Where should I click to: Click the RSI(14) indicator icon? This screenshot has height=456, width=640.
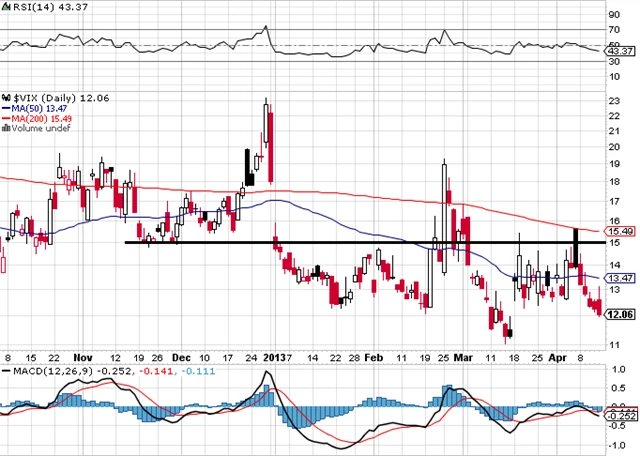tap(5, 8)
